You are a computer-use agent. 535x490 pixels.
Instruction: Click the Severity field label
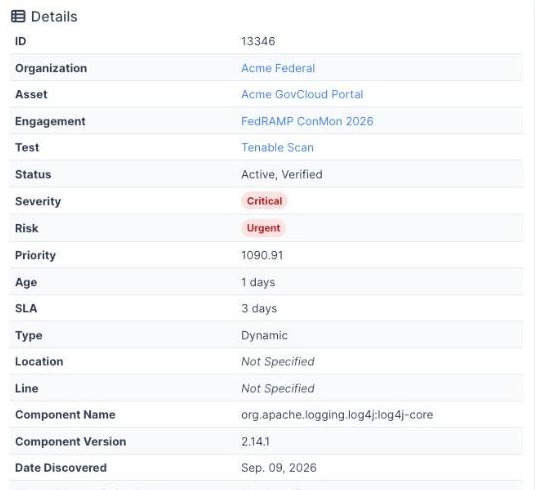38,201
